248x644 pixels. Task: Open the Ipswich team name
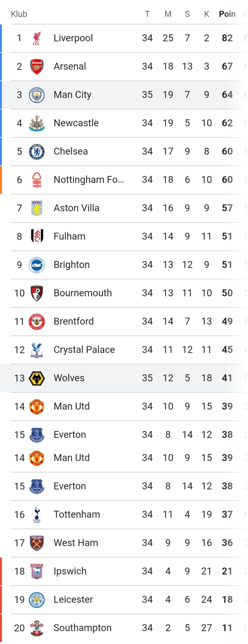click(x=70, y=571)
